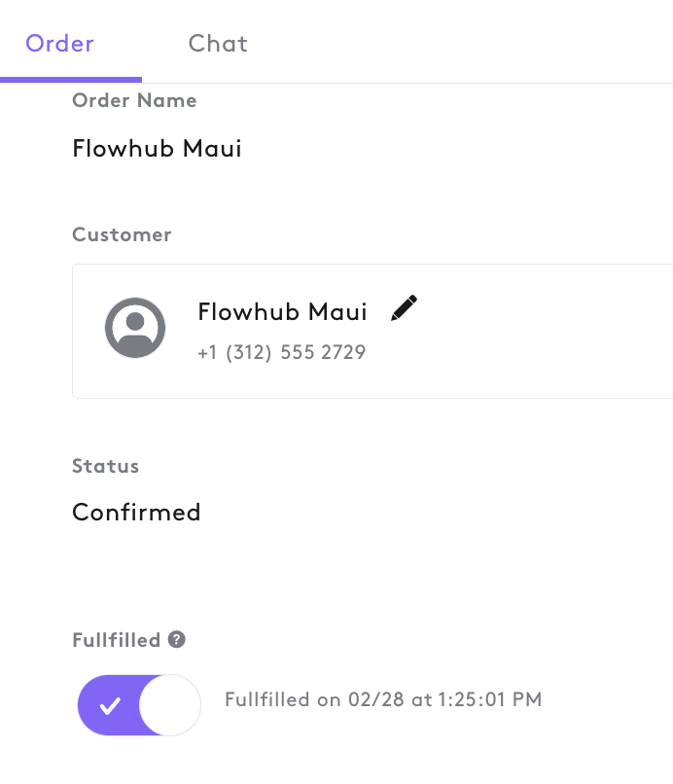The width and height of the screenshot is (673, 784).
Task: Click the fulfilled timestamp text
Action: tap(383, 699)
